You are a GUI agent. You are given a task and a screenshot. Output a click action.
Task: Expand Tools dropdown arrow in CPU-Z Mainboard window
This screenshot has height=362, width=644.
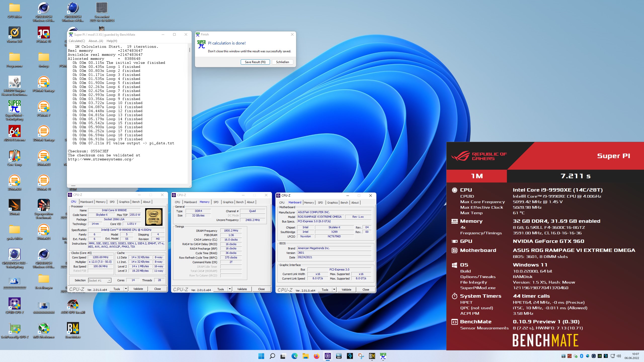(334, 290)
